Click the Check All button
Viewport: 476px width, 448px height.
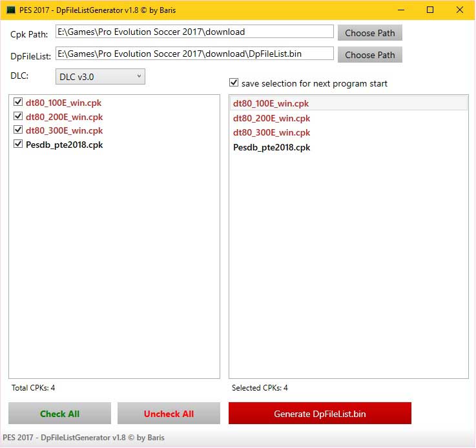(x=59, y=413)
